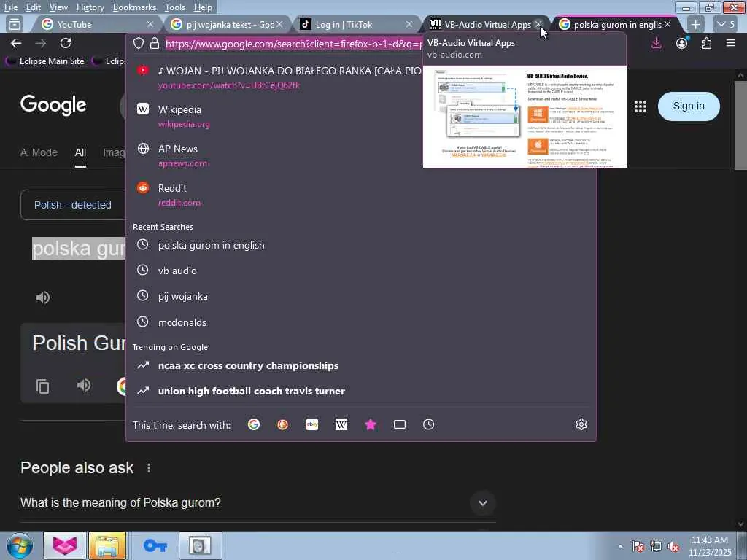Copy the translation with the copy icon
The height and width of the screenshot is (560, 747).
click(x=42, y=386)
